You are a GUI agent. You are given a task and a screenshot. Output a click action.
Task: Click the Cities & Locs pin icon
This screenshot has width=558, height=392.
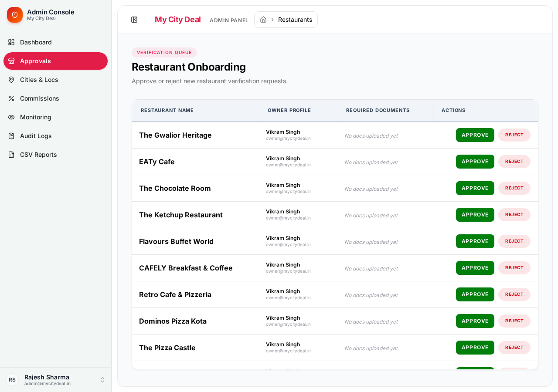click(x=11, y=80)
